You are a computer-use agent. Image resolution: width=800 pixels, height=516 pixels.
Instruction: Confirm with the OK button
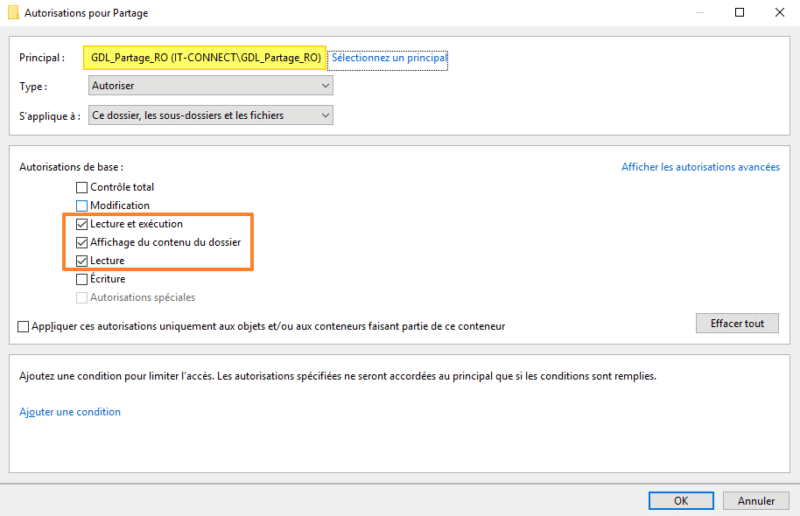(x=681, y=501)
